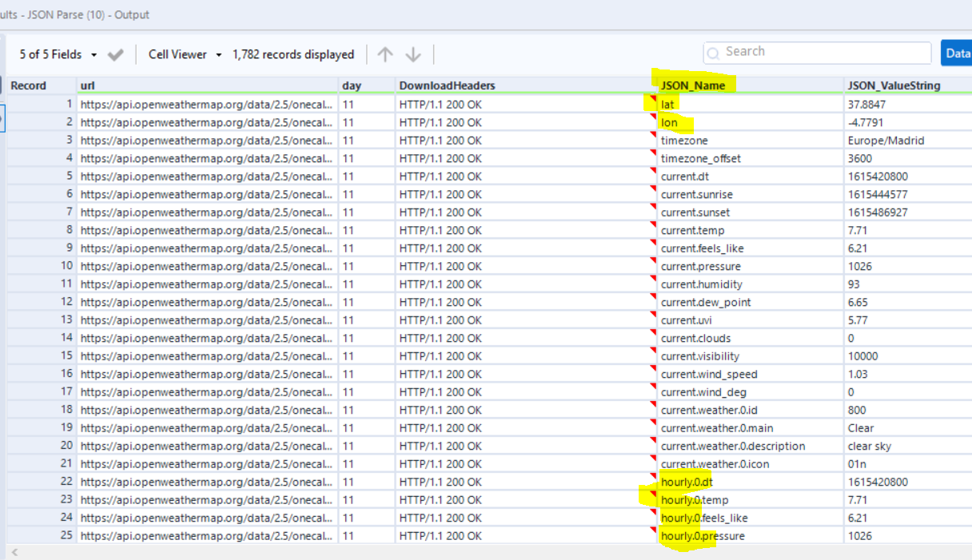This screenshot has height=560, width=972.
Task: Click the checkmark icon beside the Fields dropdown
Action: 116,54
